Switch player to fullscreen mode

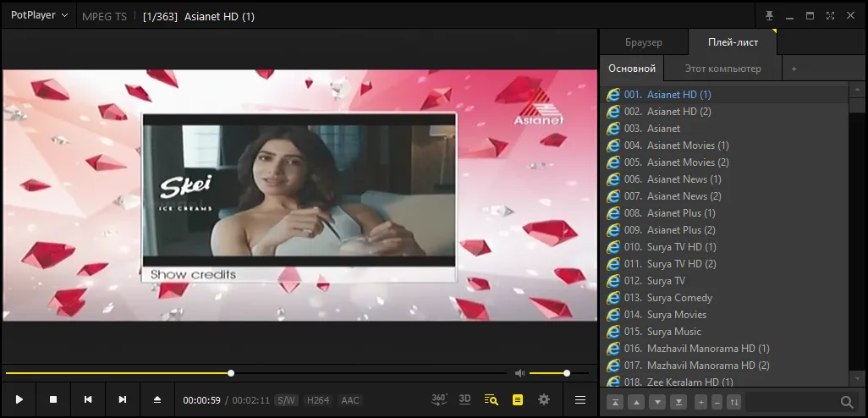click(x=830, y=16)
